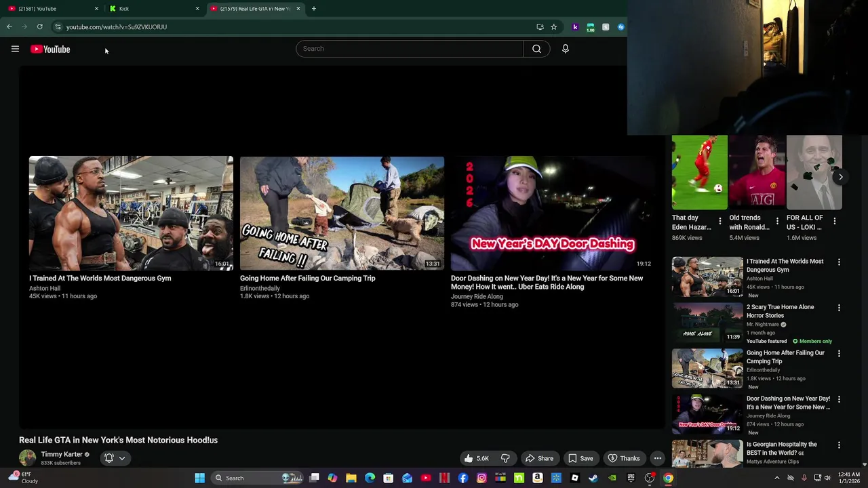
Task: Options menu for '2 Scary True Home Alone' video
Action: click(x=839, y=308)
